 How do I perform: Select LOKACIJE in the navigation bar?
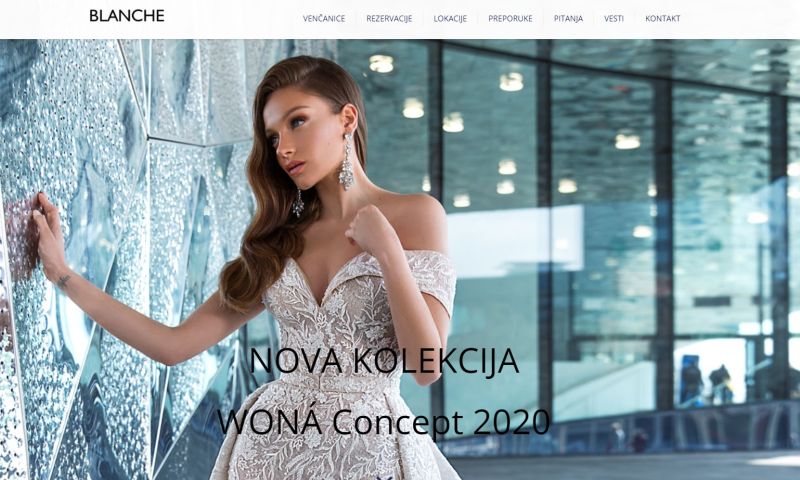[x=450, y=18]
